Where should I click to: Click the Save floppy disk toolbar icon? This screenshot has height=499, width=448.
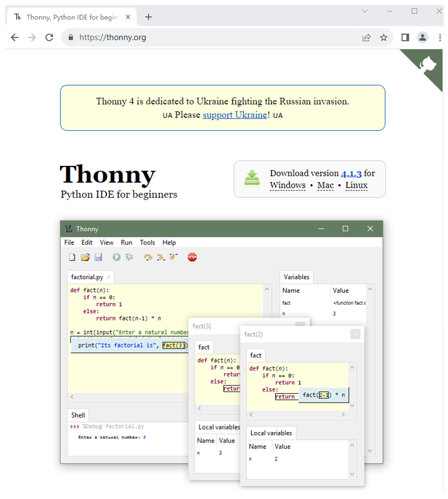coord(98,257)
